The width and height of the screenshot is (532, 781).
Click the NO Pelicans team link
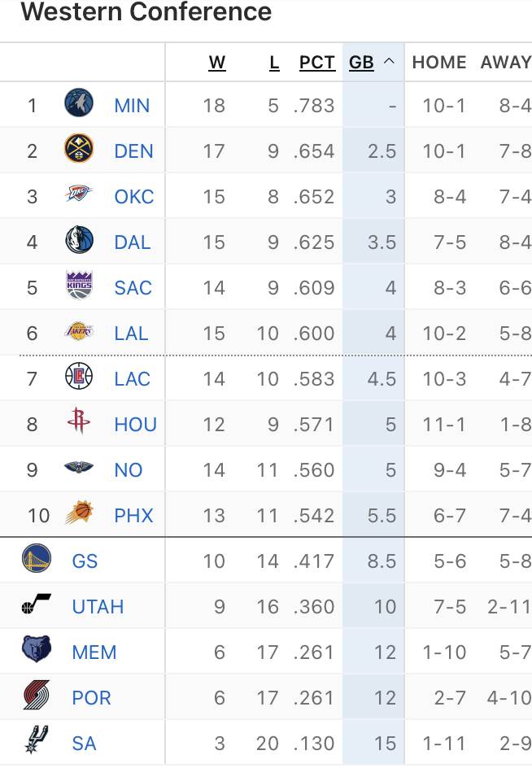coord(129,470)
